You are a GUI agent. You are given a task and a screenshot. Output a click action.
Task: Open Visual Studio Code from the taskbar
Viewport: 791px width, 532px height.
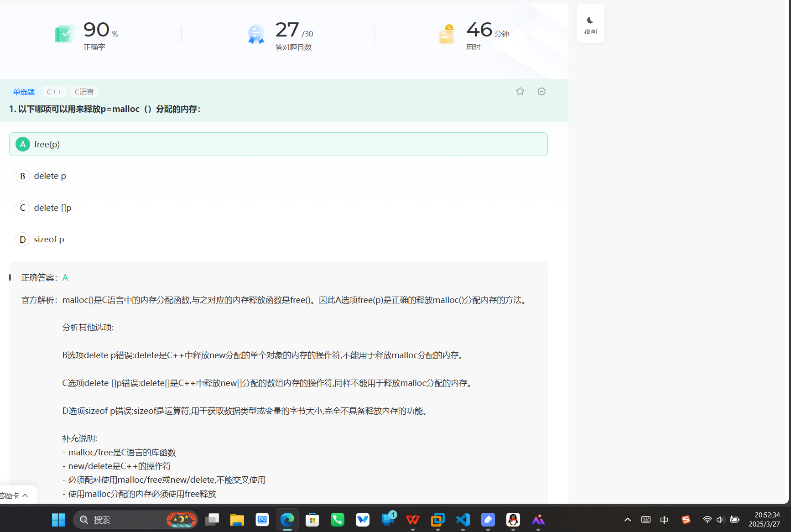point(463,520)
